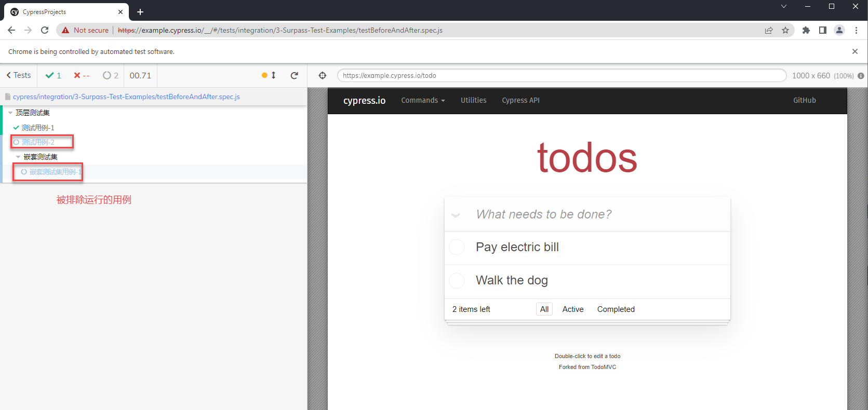
Task: Click the viewport size 1000 x 660 text
Action: [x=811, y=76]
